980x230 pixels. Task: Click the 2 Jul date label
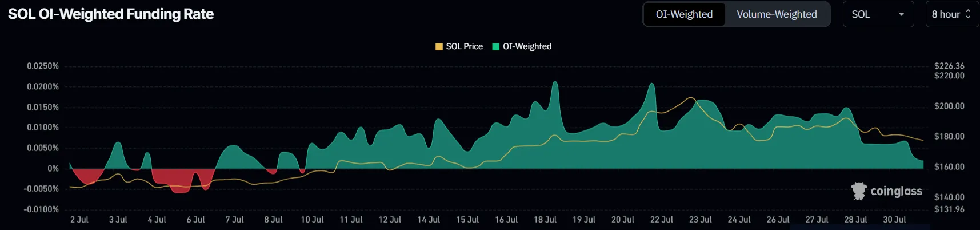click(79, 220)
